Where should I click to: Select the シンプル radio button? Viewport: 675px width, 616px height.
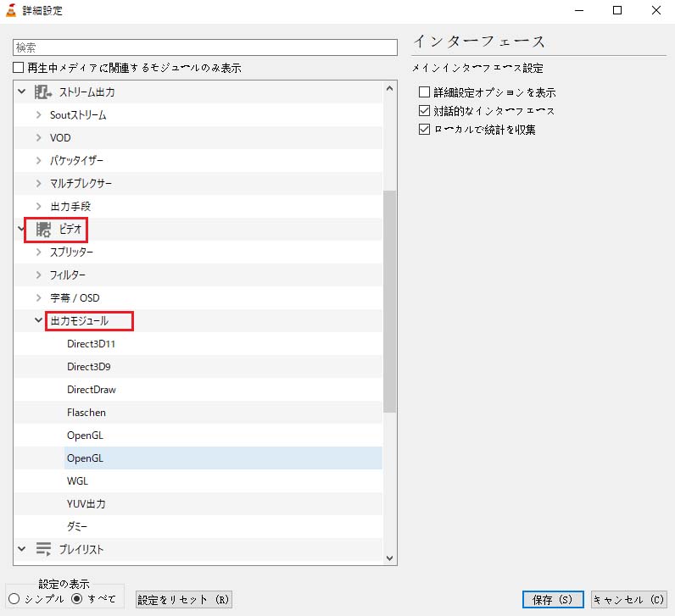coord(14,599)
